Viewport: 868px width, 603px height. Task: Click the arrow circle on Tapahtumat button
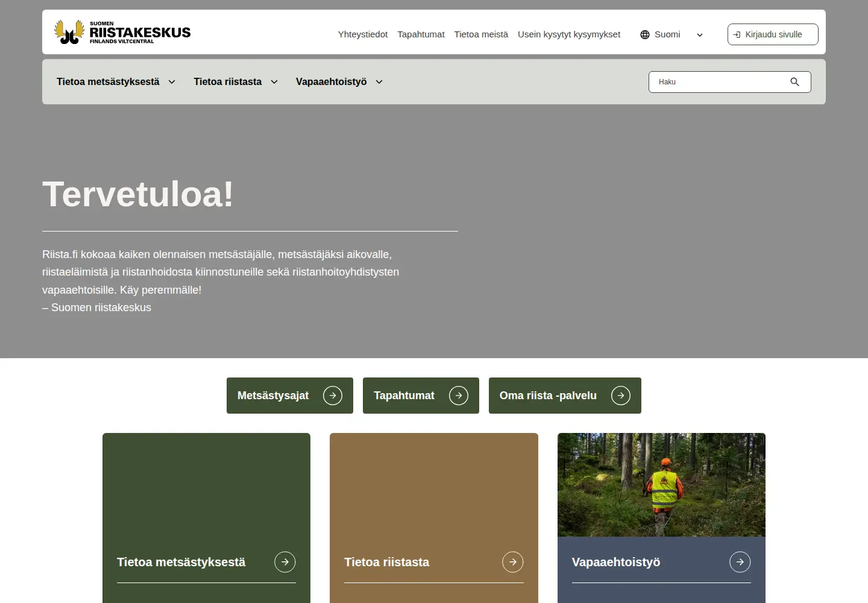coord(459,396)
